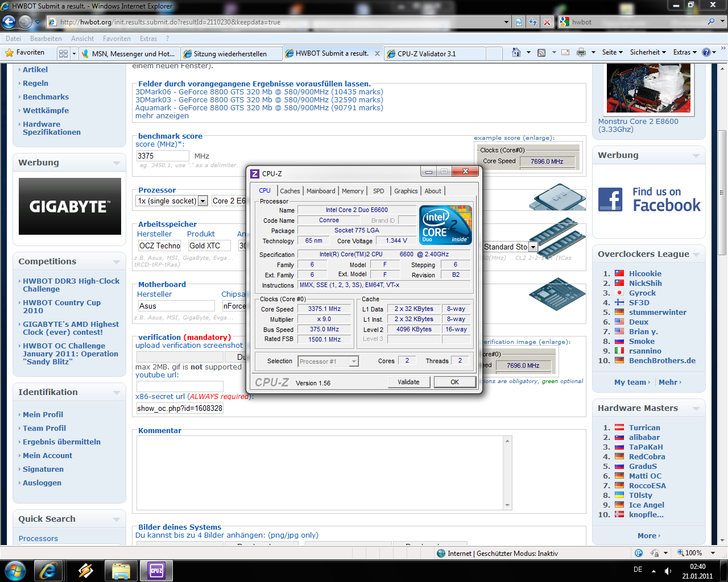Switch to the Mainboard tab in CPU-Z
This screenshot has width=728, height=582.
[321, 191]
